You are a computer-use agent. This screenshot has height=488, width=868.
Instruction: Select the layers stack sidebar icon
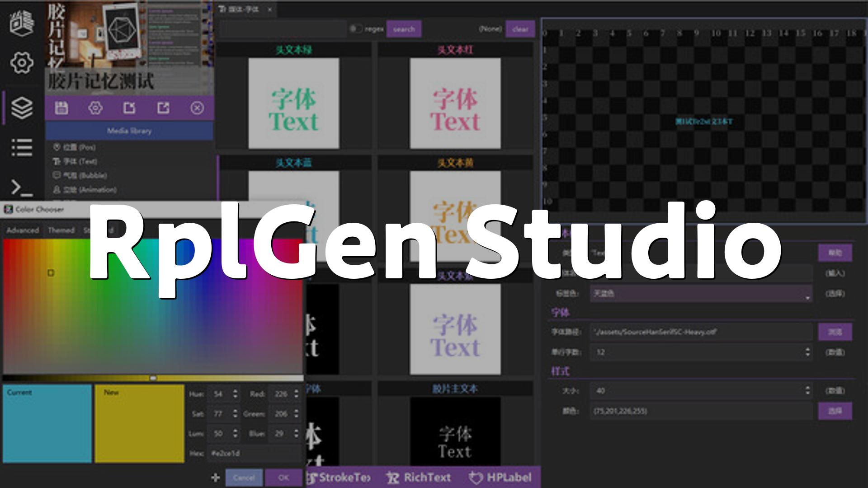coord(21,108)
